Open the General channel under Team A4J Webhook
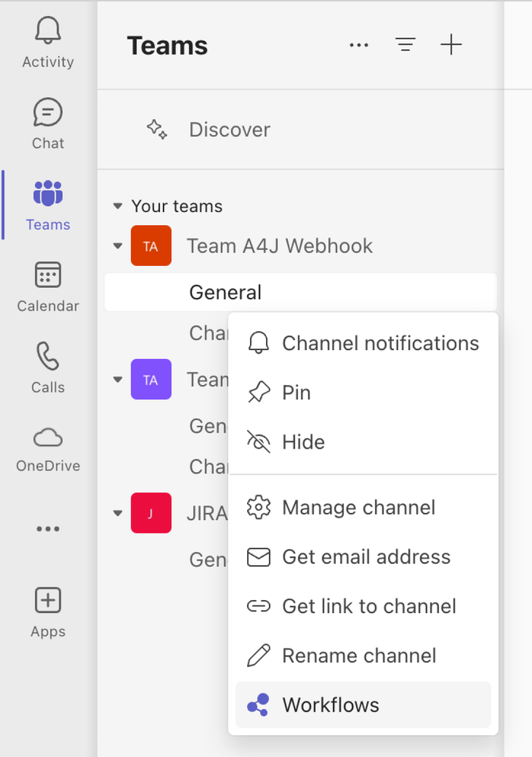 coord(300,292)
